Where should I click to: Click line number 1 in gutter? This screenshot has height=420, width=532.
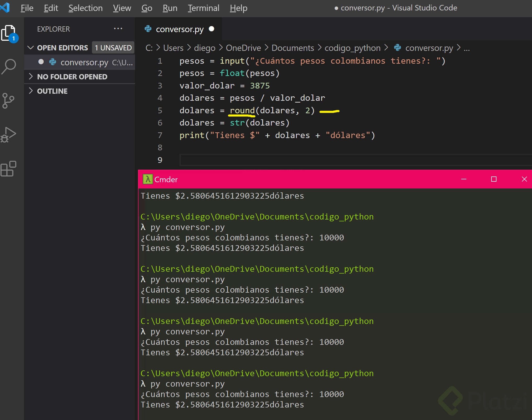(160, 61)
